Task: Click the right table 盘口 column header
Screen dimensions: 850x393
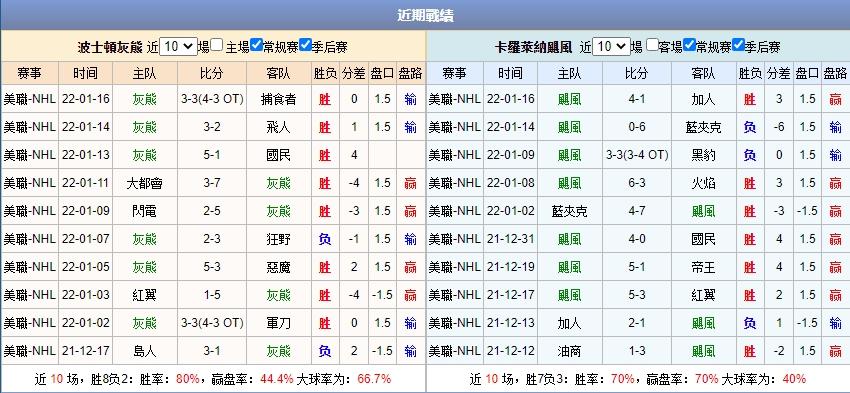Action: tap(807, 73)
